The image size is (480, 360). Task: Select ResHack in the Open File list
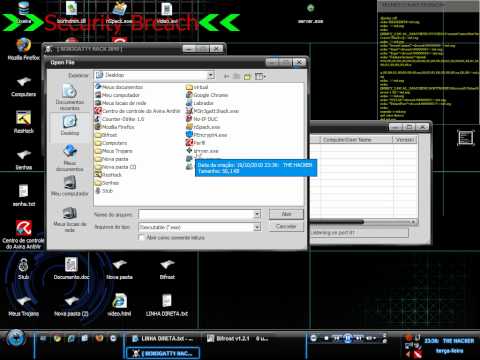pyautogui.click(x=108, y=175)
